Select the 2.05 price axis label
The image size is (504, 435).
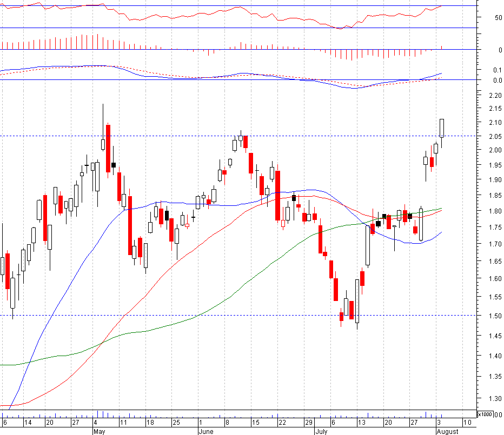point(495,137)
